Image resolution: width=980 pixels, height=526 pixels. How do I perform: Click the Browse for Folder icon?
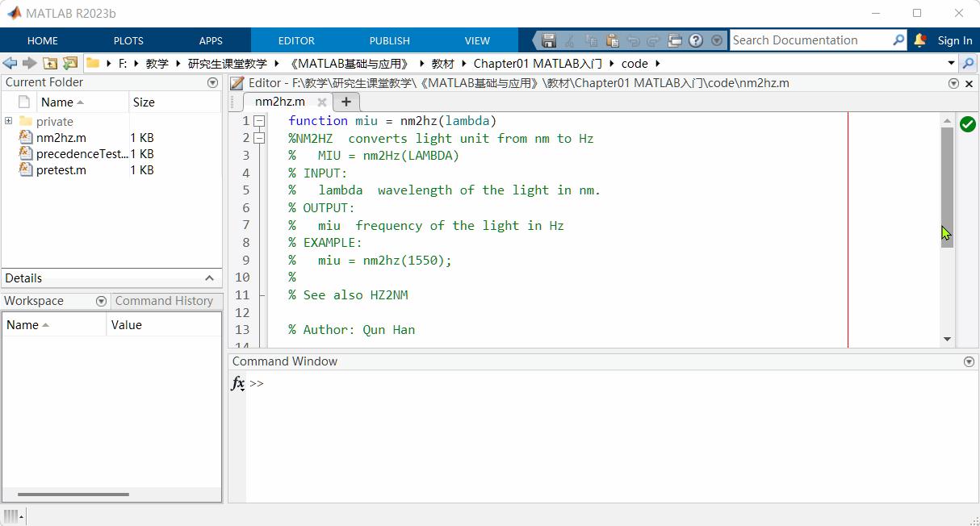(70, 62)
